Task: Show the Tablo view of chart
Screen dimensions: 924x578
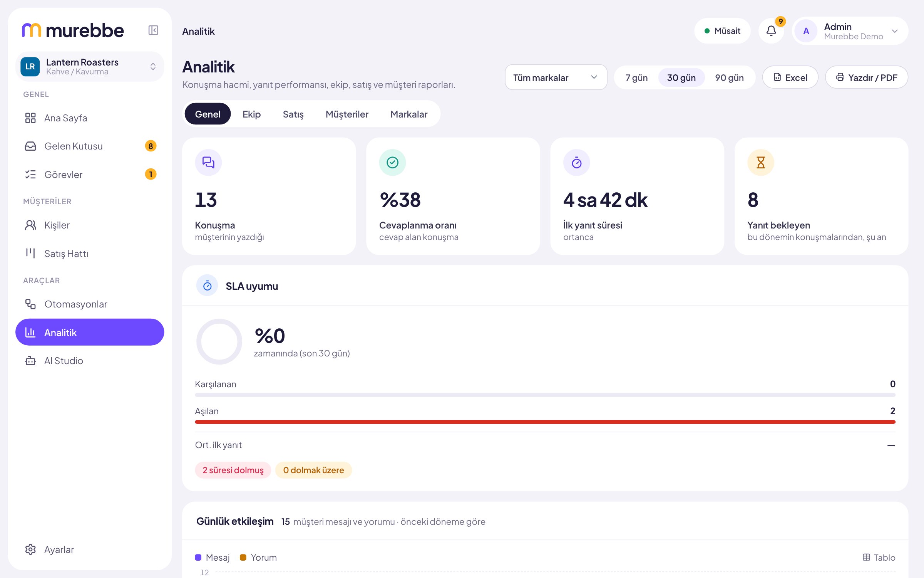Action: point(879,557)
